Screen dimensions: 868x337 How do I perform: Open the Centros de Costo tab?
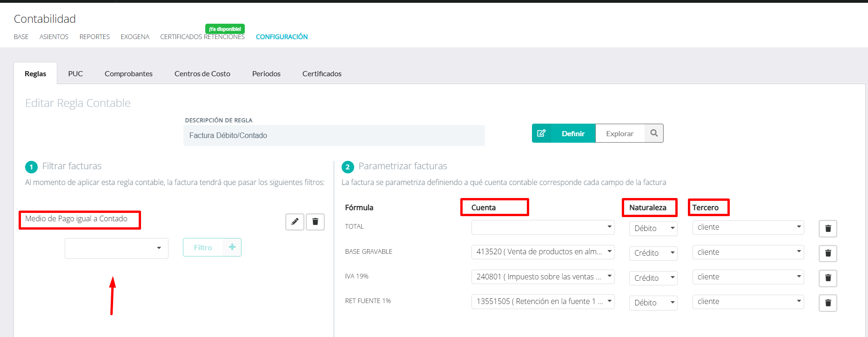(202, 73)
